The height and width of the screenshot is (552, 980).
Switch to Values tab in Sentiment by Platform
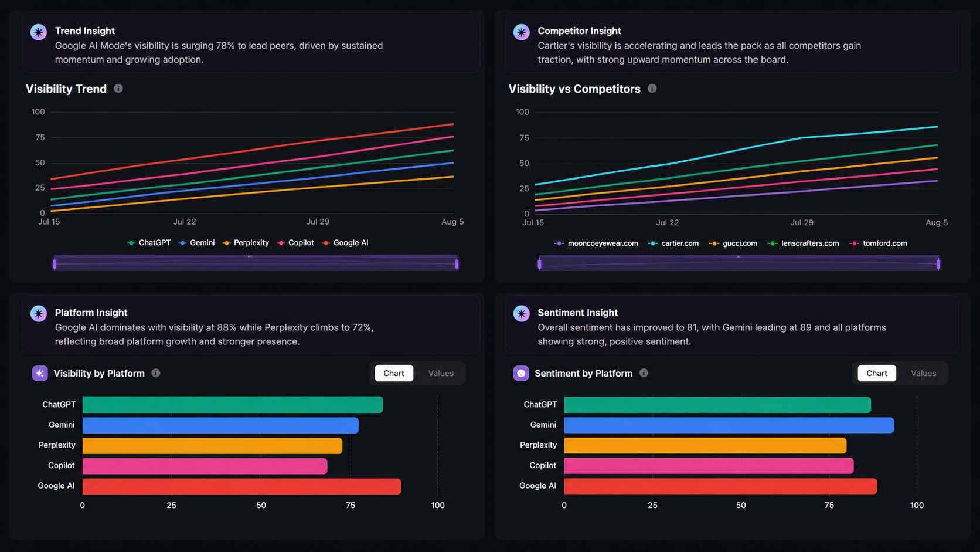point(924,373)
